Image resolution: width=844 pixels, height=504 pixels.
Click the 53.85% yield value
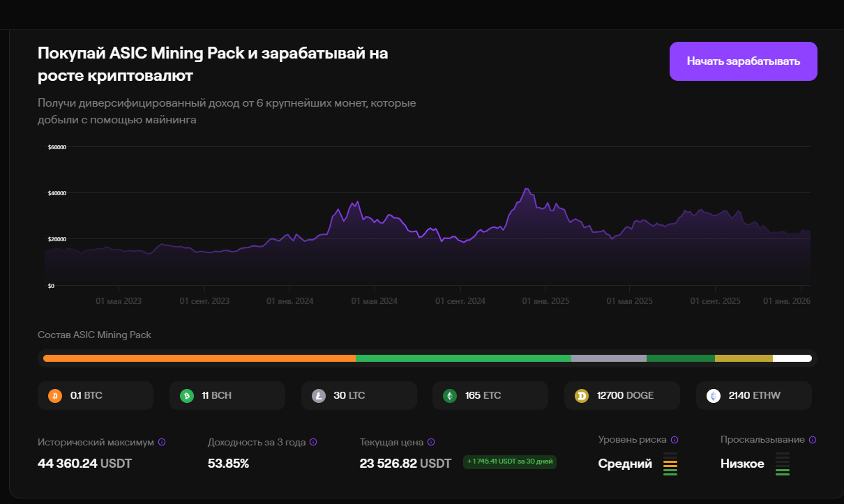click(228, 463)
